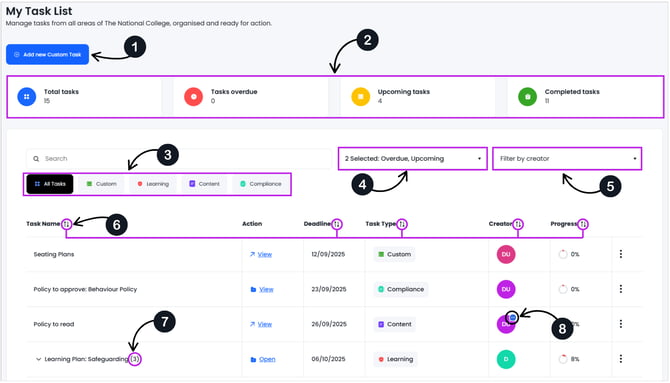Open more options for Seating Plans row
670x383 pixels.
coord(621,254)
